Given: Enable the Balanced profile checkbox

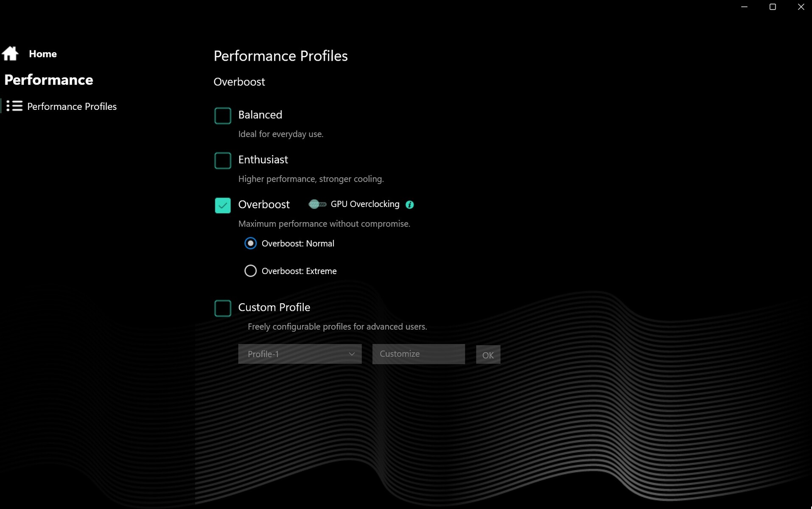Looking at the screenshot, I should pyautogui.click(x=223, y=116).
